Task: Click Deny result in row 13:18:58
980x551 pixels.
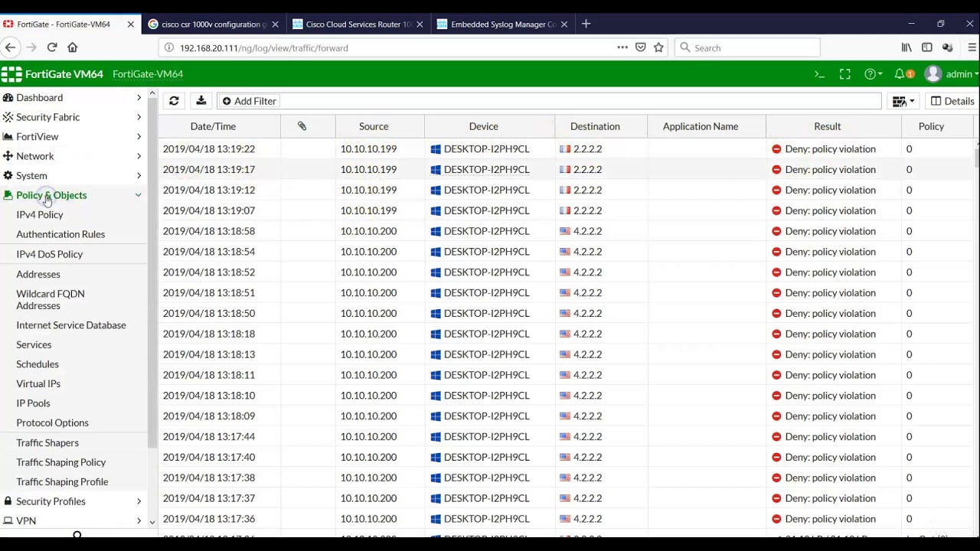Action: click(830, 231)
